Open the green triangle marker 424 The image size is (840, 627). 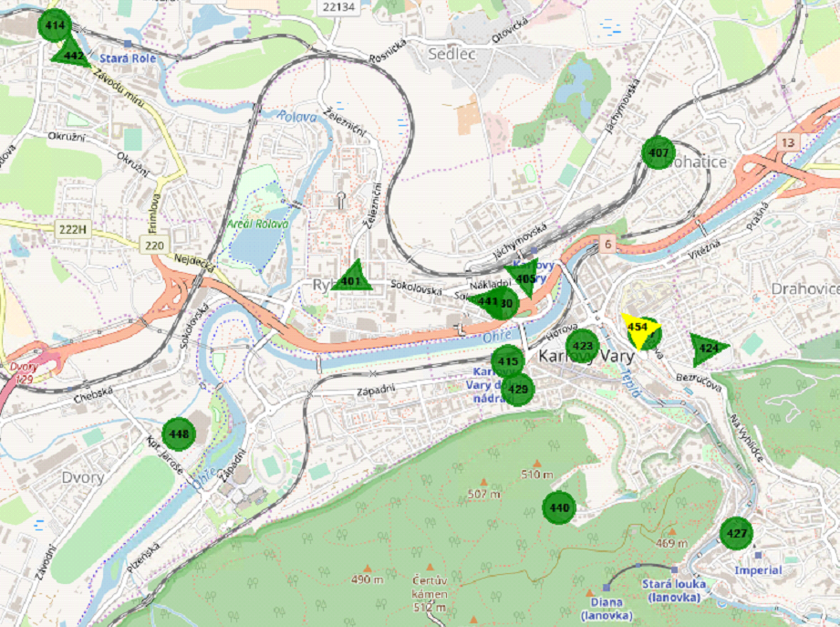[x=707, y=348]
